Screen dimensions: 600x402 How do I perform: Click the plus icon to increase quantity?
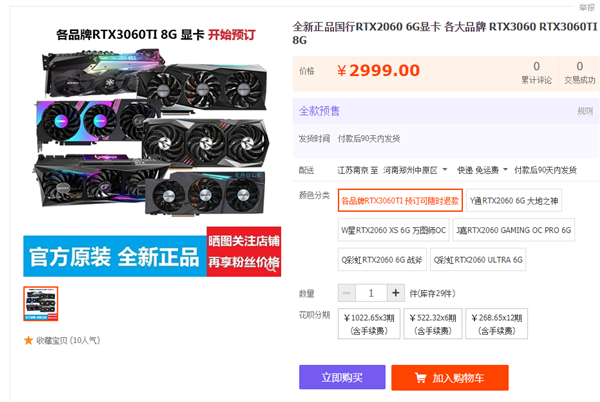pos(396,293)
